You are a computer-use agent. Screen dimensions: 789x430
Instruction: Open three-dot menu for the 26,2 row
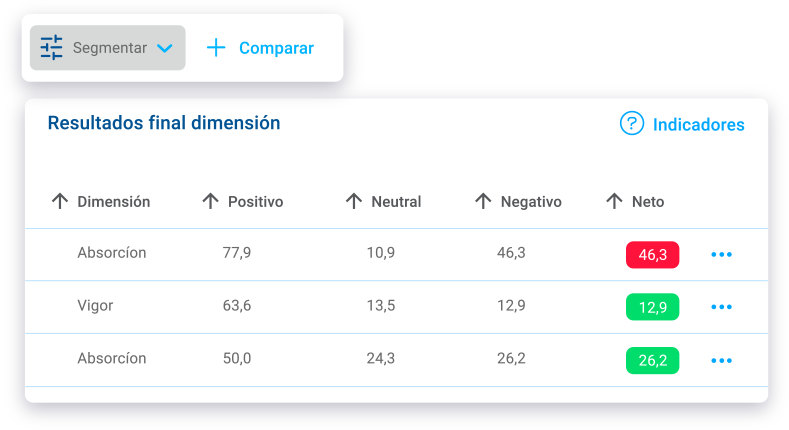721,360
